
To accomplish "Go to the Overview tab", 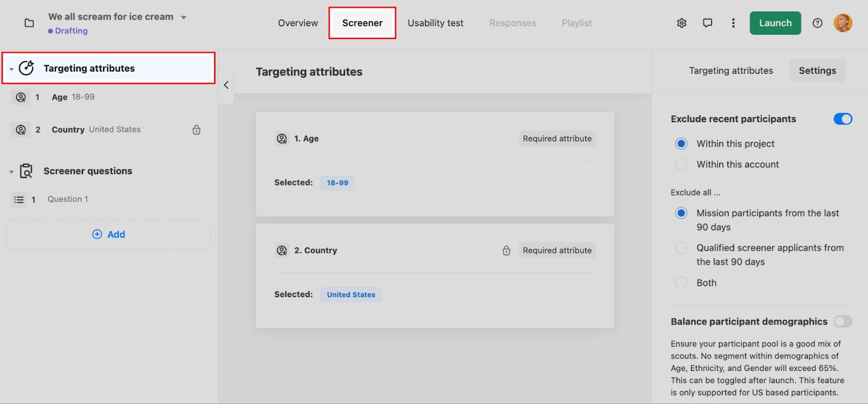I will [298, 23].
